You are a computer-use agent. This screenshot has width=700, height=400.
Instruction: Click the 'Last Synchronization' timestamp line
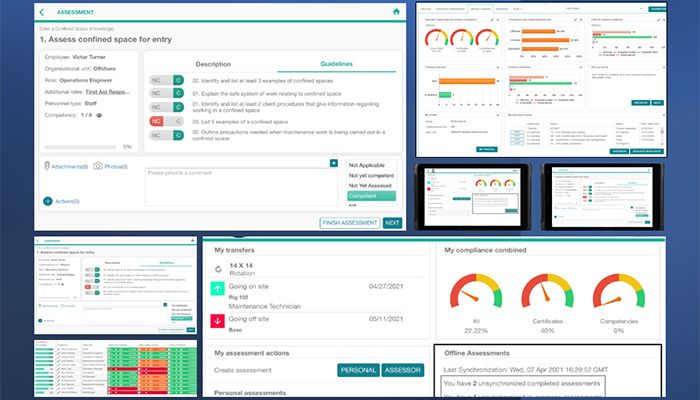point(526,370)
